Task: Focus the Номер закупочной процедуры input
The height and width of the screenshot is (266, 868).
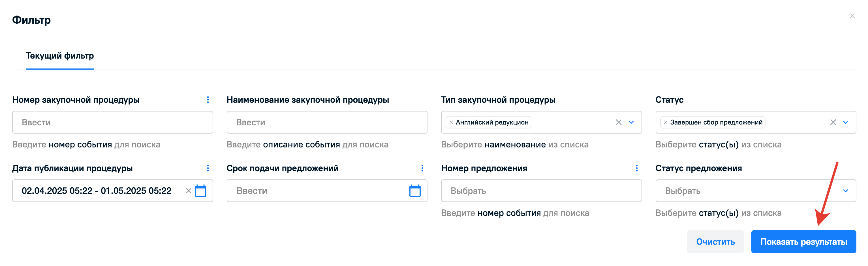Action: tap(113, 122)
